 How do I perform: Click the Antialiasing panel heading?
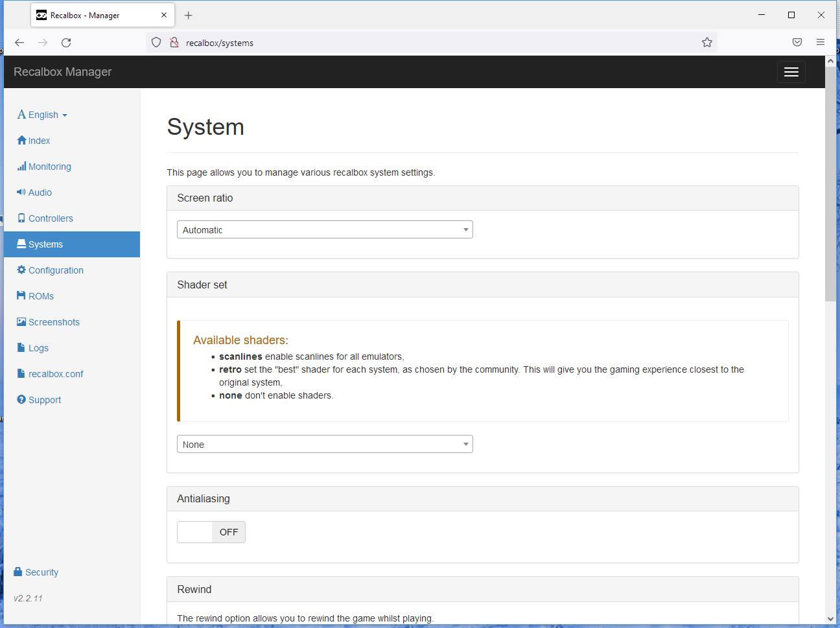coord(204,498)
